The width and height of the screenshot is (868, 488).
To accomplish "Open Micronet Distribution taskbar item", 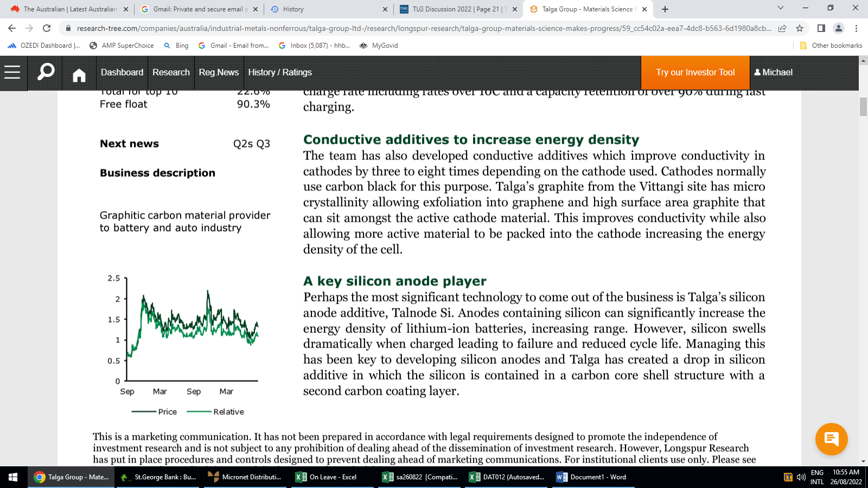I will (x=245, y=477).
